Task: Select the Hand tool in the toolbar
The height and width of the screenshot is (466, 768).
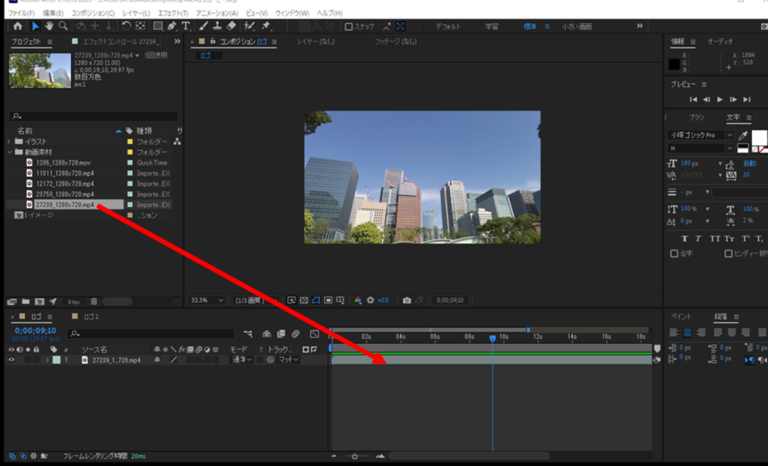Action: [49, 26]
